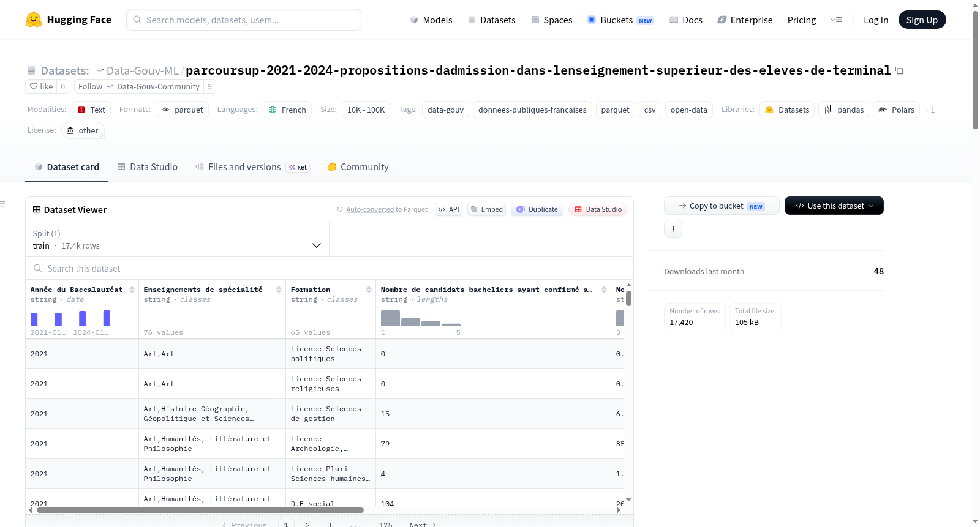
Task: Select the pandas library tag
Action: tap(843, 110)
